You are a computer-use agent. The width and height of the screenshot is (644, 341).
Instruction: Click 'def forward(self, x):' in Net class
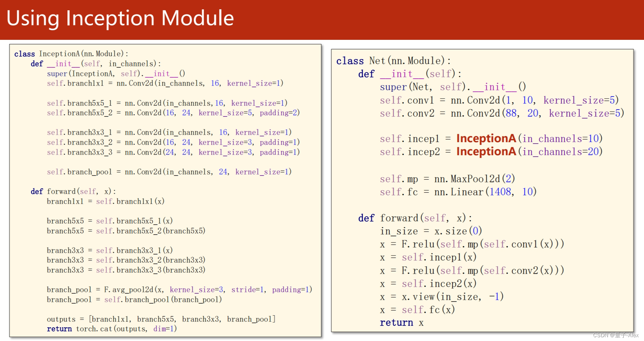pos(415,218)
